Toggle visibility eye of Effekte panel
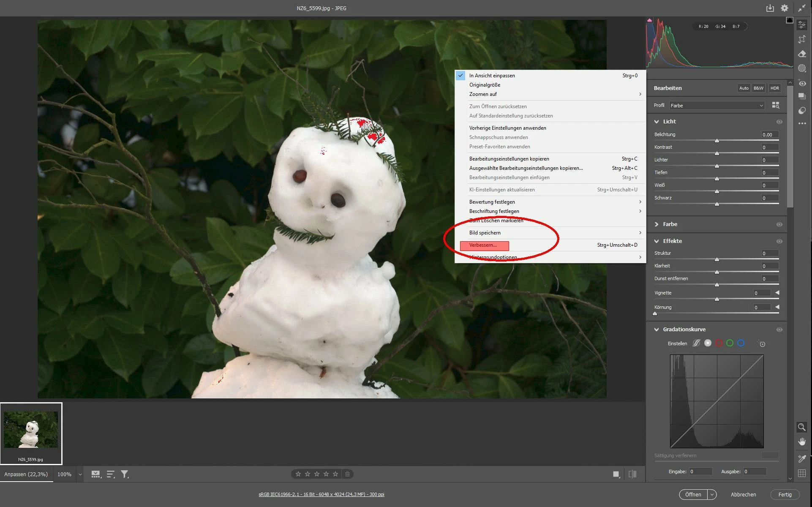 [x=779, y=241]
